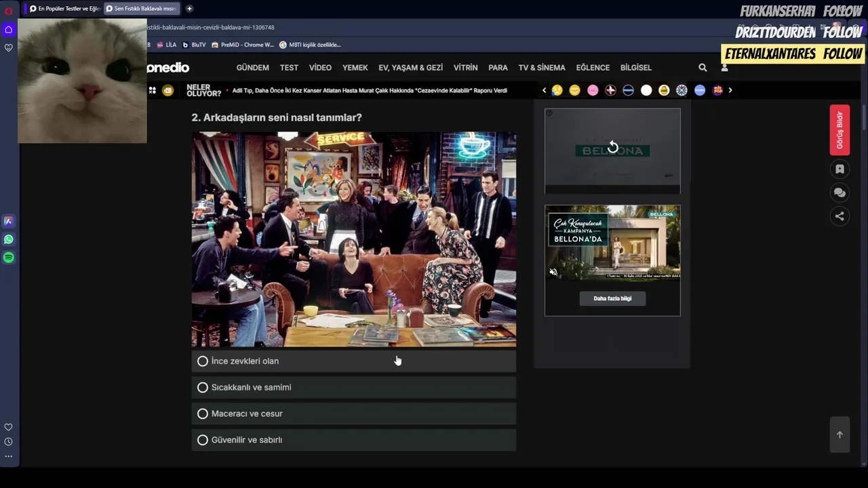
Task: Click the red Görüş Bildir feedback button
Action: point(840,130)
